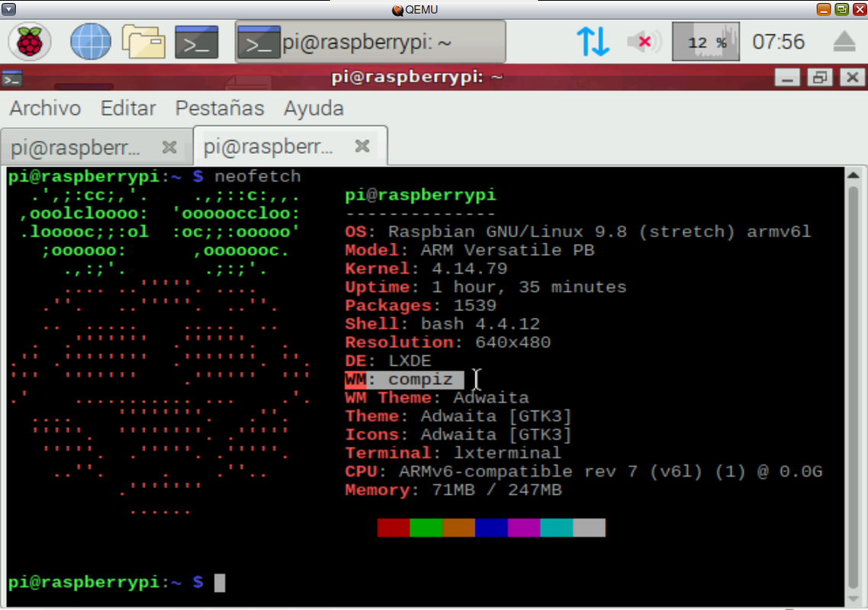This screenshot has height=610, width=868.
Task: Open the Raspberry Pi main menu
Action: (29, 41)
